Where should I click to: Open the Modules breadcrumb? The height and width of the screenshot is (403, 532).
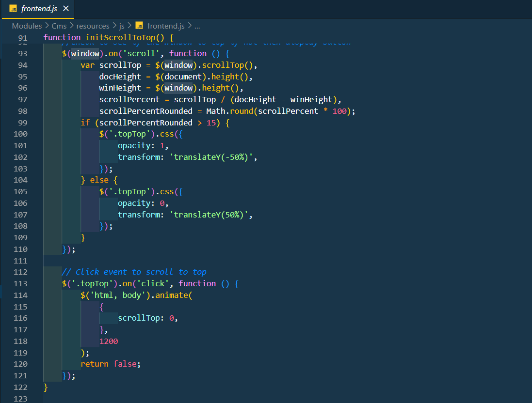27,26
